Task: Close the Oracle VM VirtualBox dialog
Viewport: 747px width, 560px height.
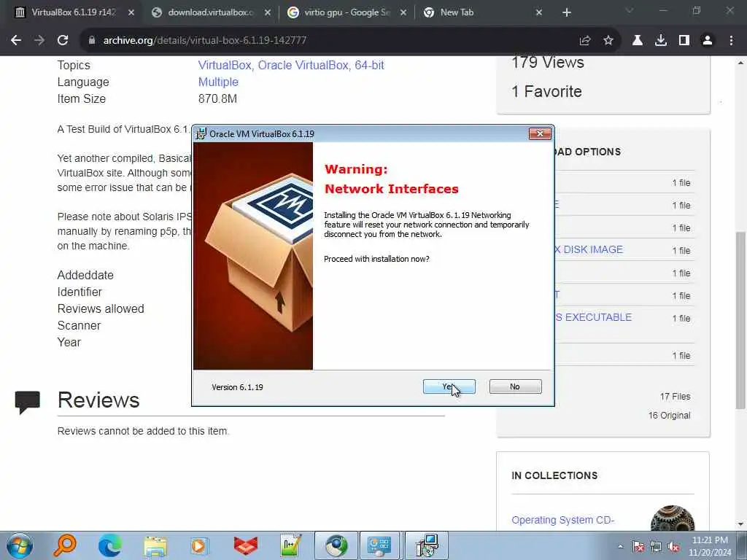Action: pyautogui.click(x=540, y=134)
